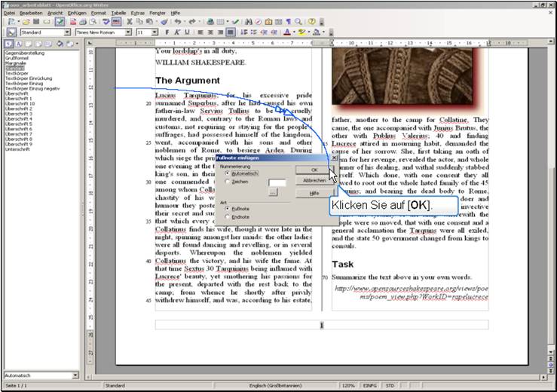Click the Zeichen character input field
The height and width of the screenshot is (392, 557).
coord(277,182)
